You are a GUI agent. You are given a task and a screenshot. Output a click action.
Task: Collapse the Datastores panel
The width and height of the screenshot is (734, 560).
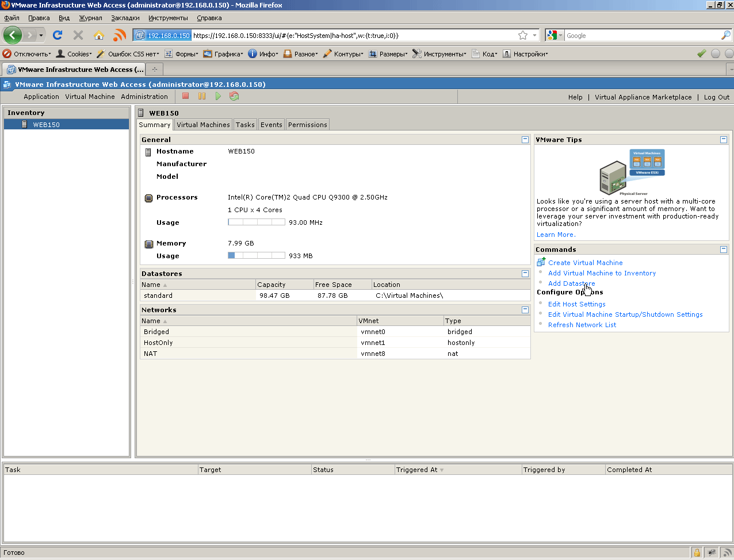coord(525,274)
